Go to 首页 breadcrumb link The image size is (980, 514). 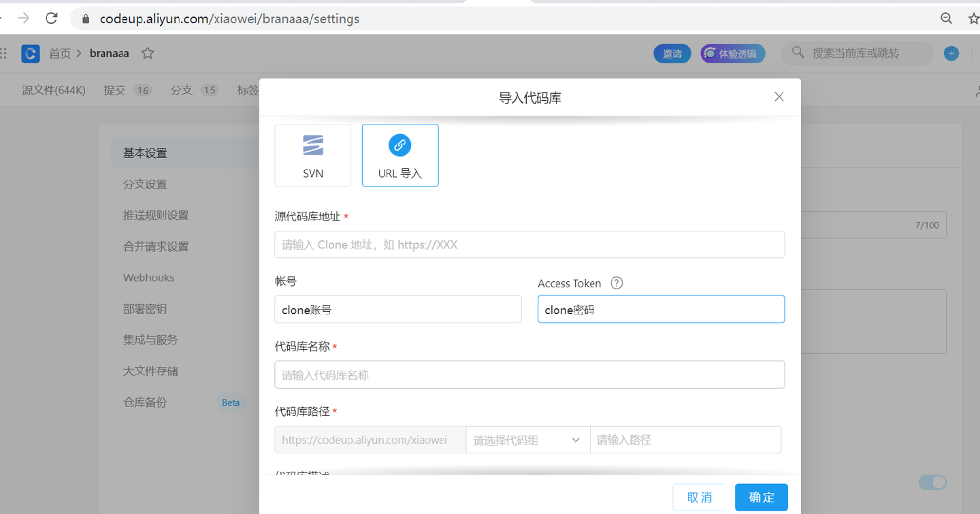pyautogui.click(x=60, y=53)
